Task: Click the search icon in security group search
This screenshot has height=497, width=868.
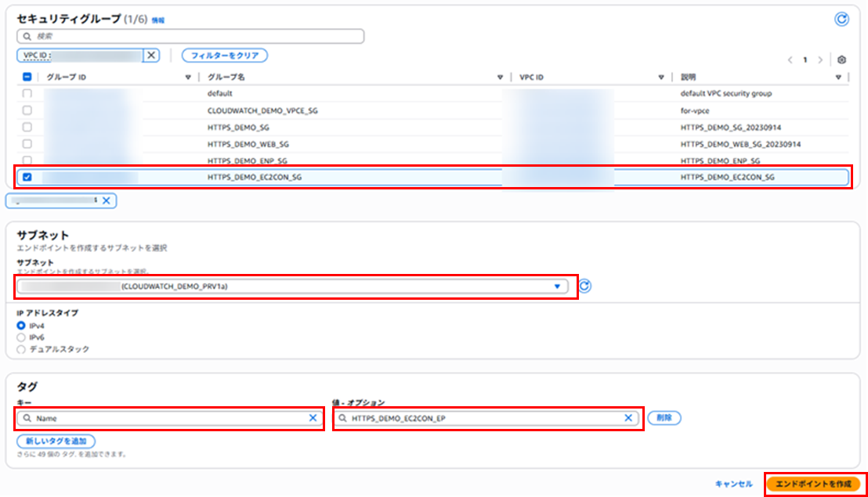Action: 27,37
